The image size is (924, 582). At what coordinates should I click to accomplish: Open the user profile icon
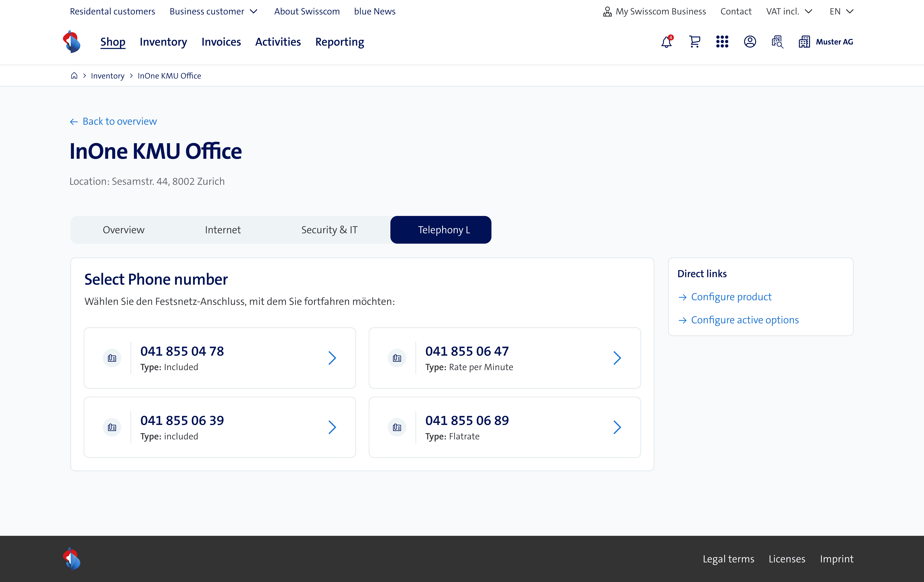pyautogui.click(x=750, y=41)
